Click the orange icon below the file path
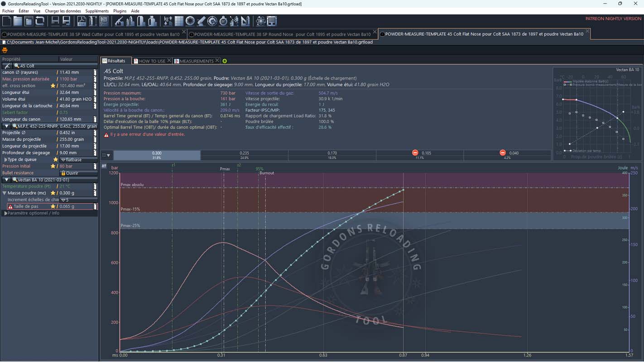Screen dimensions: 644x362 (5, 50)
